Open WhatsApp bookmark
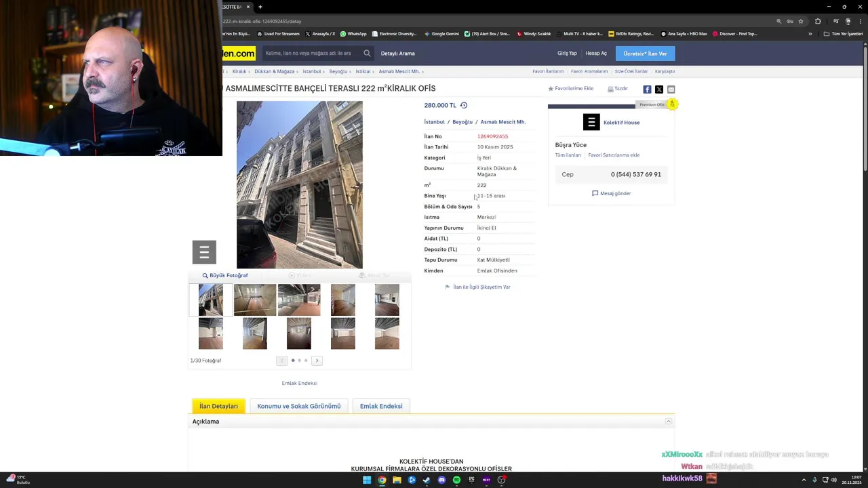The image size is (868, 488). (x=353, y=34)
